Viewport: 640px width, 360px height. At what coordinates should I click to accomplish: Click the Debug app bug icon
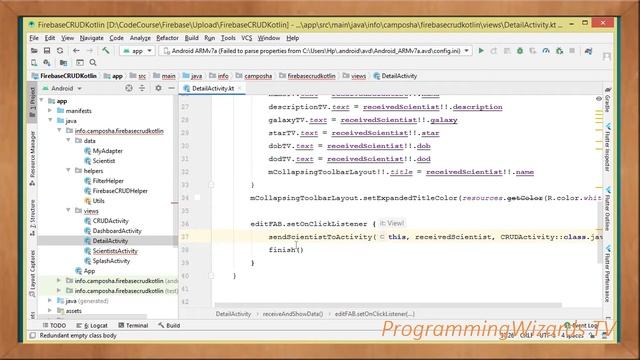tap(520, 51)
